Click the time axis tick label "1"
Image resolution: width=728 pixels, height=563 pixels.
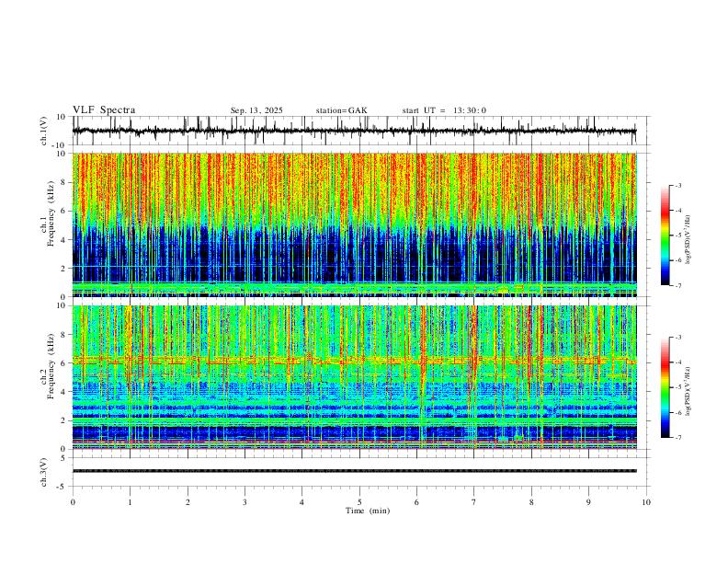pyautogui.click(x=130, y=502)
